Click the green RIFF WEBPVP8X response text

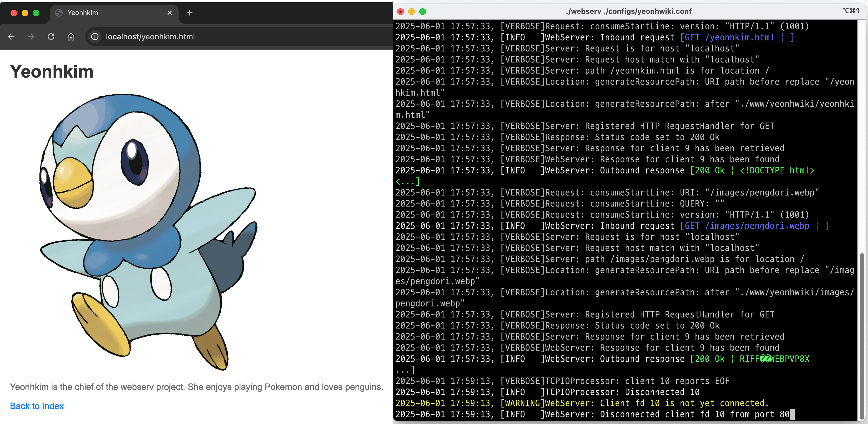[x=775, y=359]
